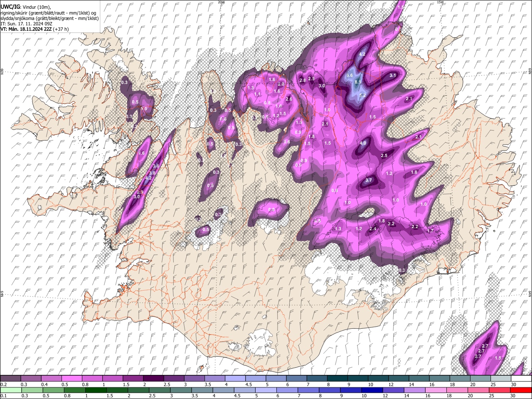This screenshot has height=399, width=532.
Task: Choose the upper legend swatch labeled 8
Action: coord(337,379)
